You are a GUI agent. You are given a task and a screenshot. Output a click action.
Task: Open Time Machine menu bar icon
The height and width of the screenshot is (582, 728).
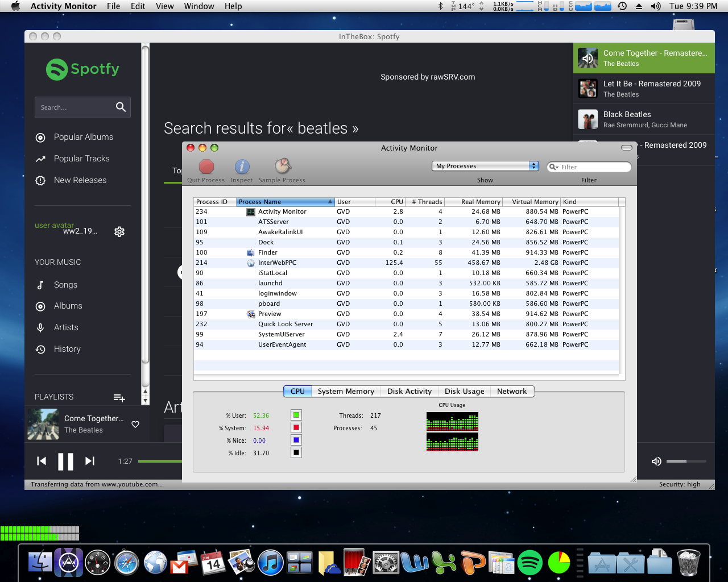pos(622,6)
